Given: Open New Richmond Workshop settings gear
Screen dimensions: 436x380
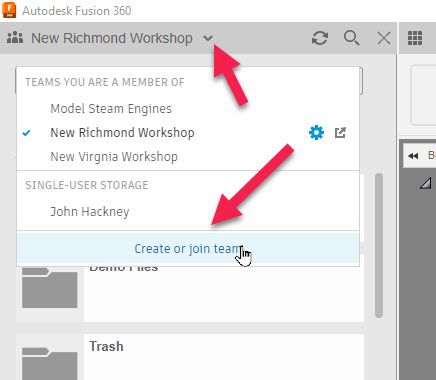Looking at the screenshot, I should tap(316, 133).
